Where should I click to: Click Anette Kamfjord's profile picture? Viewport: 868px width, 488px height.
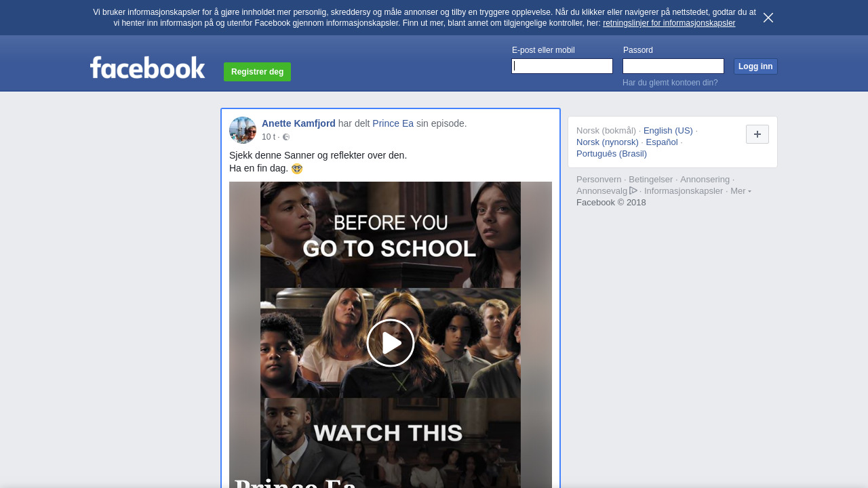243,130
